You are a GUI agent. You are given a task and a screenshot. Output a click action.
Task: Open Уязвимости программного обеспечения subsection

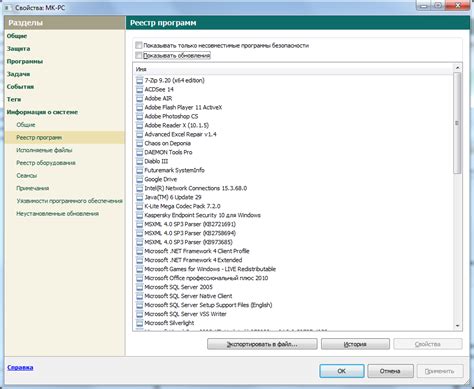(x=70, y=201)
